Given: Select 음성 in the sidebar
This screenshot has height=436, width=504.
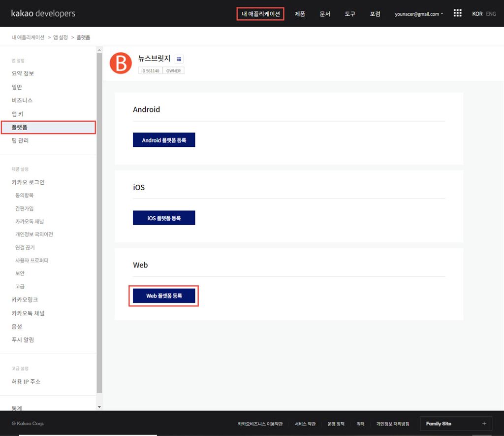Looking at the screenshot, I should tap(17, 327).
